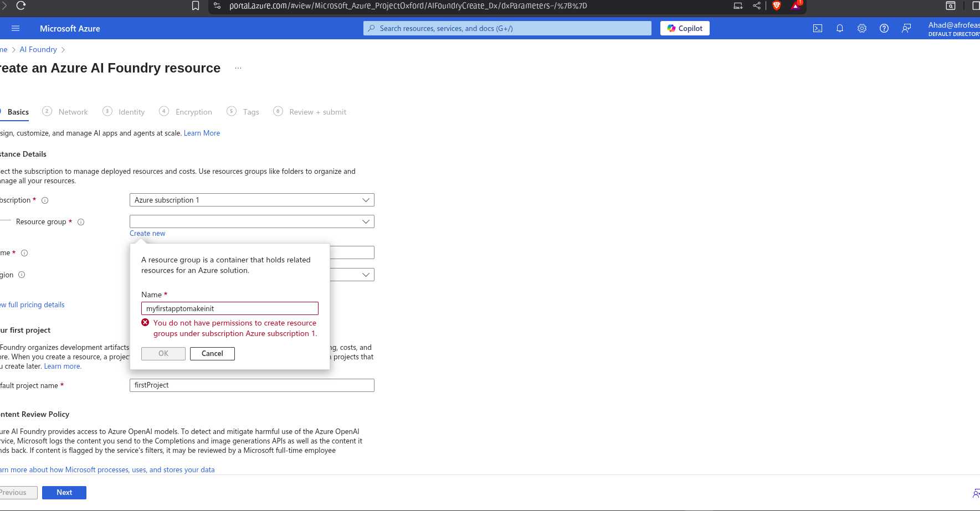Click the OK button in popup
Viewport: 980px width, 511px height.
click(163, 354)
